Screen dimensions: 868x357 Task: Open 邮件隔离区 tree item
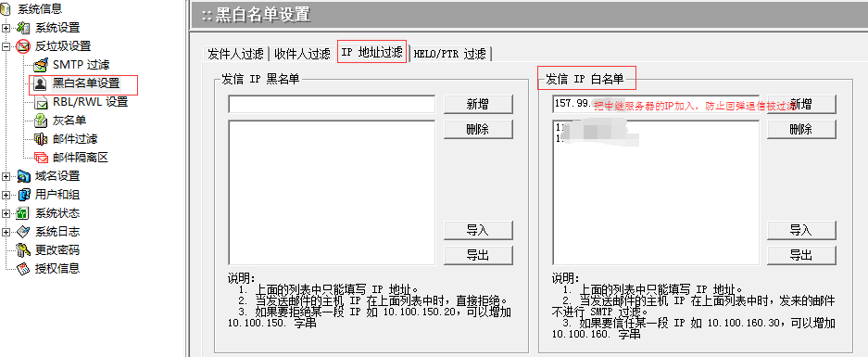81,158
